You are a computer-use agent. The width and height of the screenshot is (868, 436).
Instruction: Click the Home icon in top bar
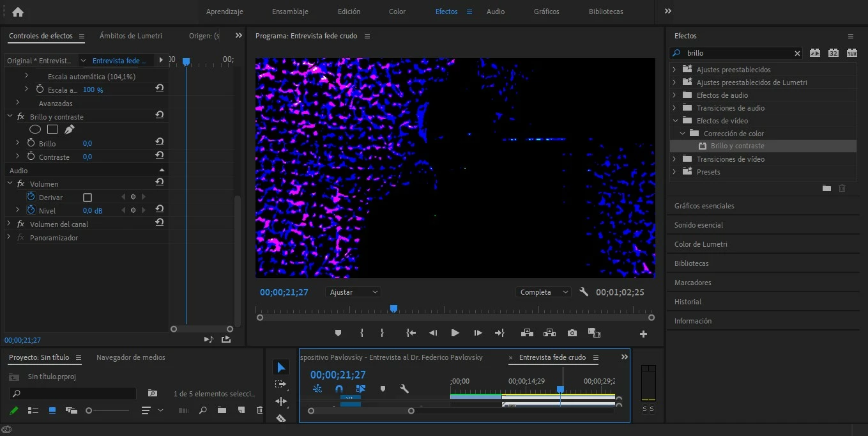point(17,12)
